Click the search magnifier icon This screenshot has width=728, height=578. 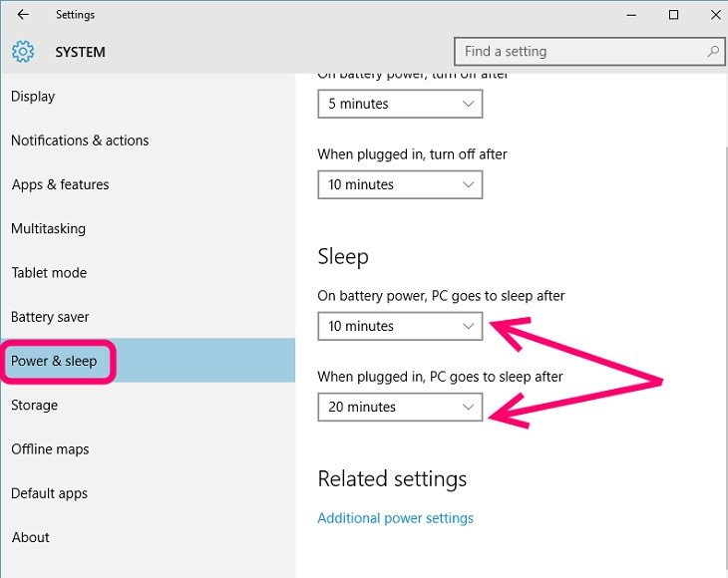pyautogui.click(x=713, y=51)
